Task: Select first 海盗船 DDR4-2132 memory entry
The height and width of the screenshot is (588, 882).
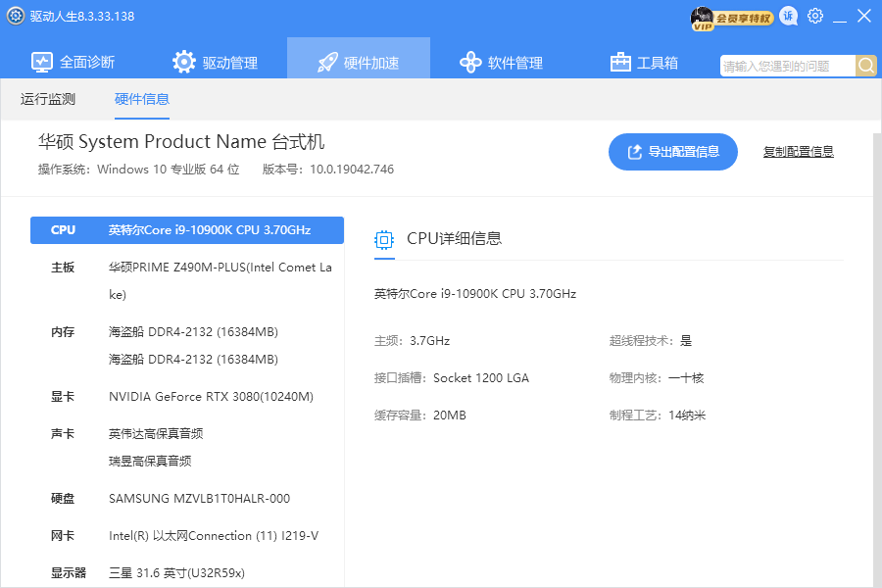Action: [x=193, y=332]
